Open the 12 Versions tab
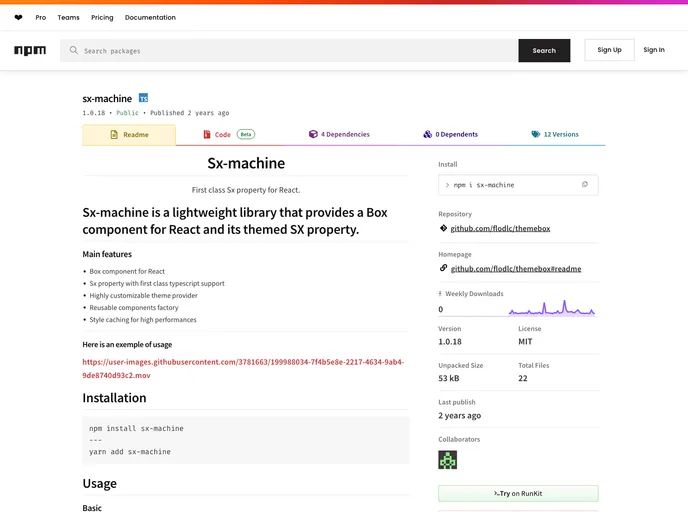688x512 pixels. (555, 134)
